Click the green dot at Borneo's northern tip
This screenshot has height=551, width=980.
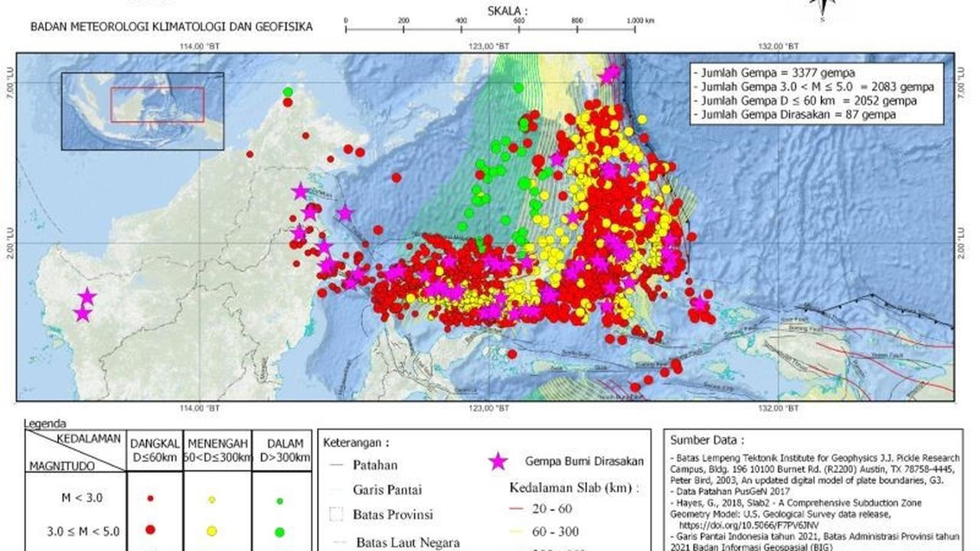coord(288,92)
